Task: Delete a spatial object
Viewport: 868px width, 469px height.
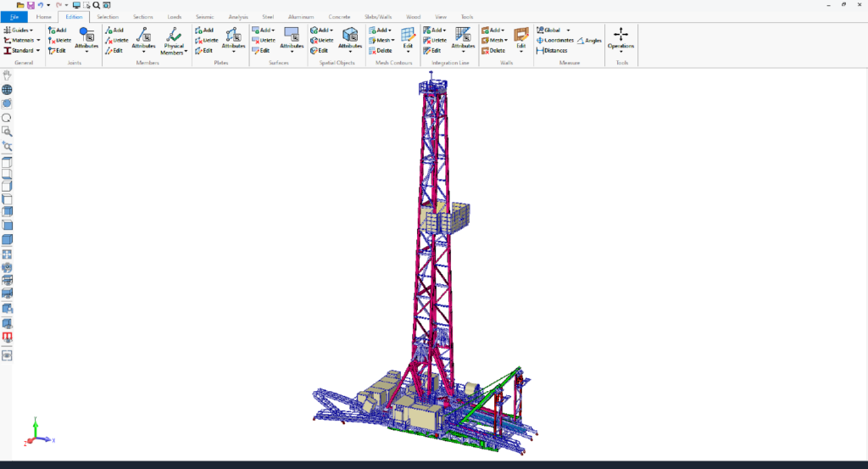Action: 321,41
